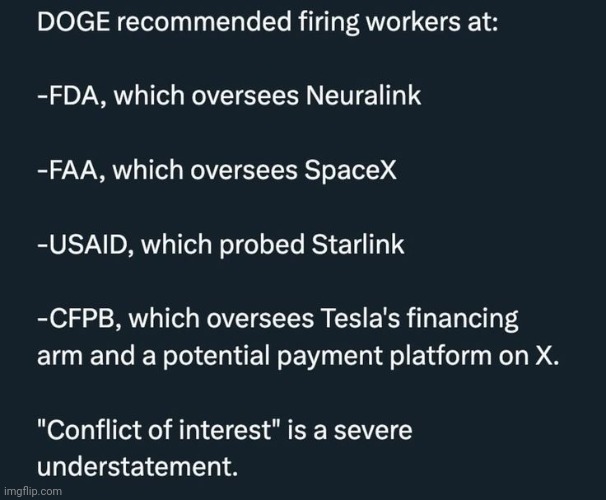Click the word Tesla's

click(361, 318)
